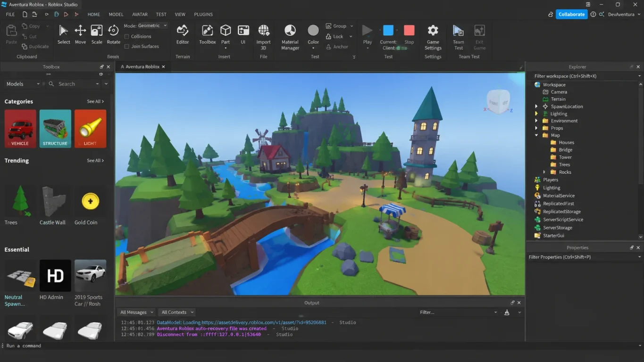This screenshot has height=362, width=644.
Task: Switch to the VIEW tab
Action: (x=180, y=15)
